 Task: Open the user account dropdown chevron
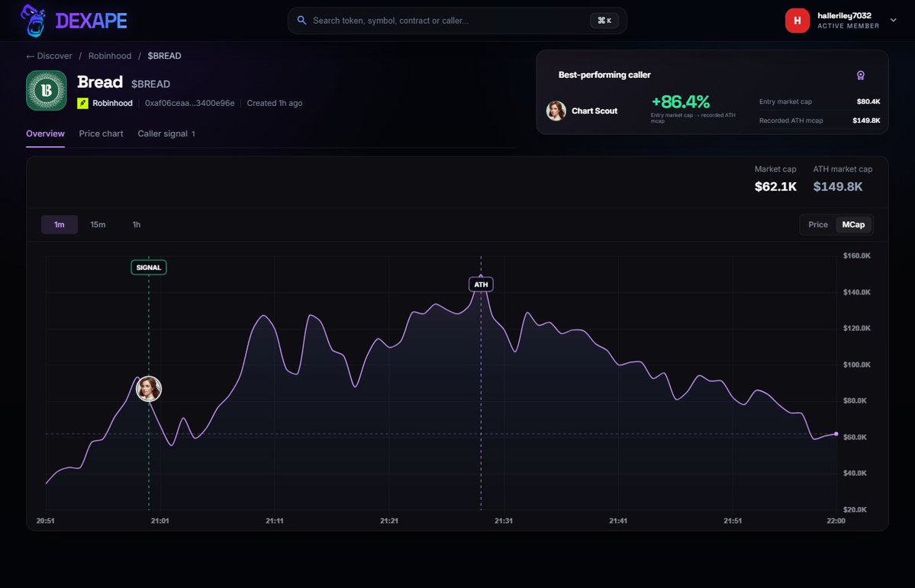pos(893,21)
